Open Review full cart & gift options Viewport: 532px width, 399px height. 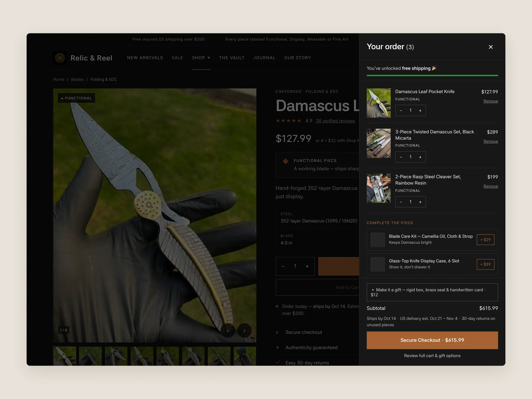[432, 356]
